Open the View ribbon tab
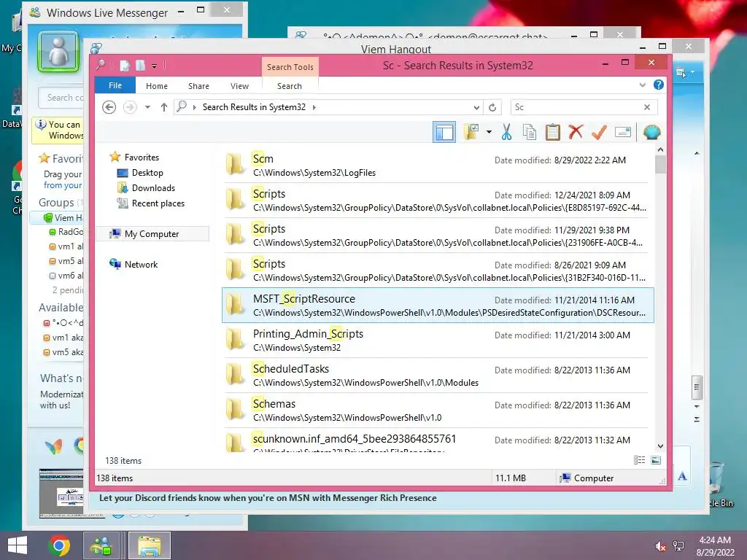 (x=239, y=86)
